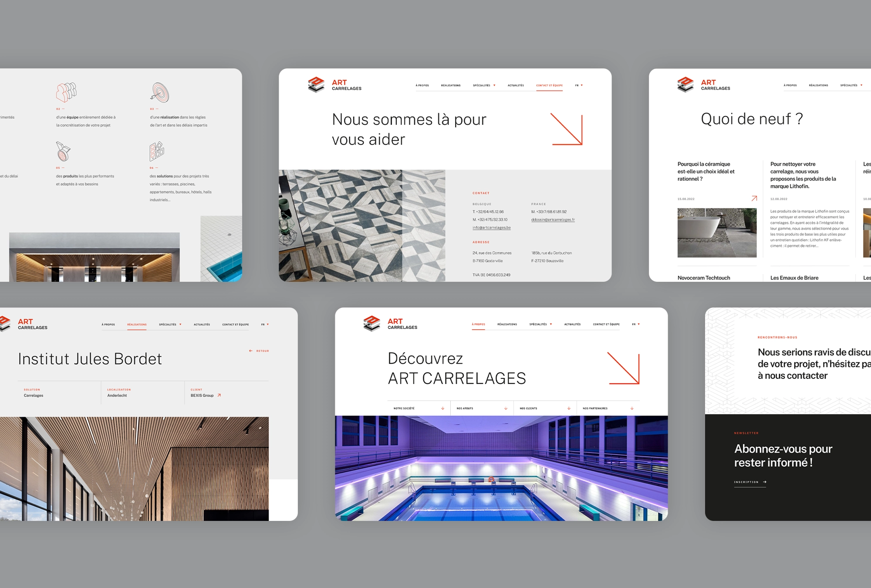Screen dimensions: 871x588
Task: Click the purple-lit swimming pool photo
Action: tap(501, 468)
